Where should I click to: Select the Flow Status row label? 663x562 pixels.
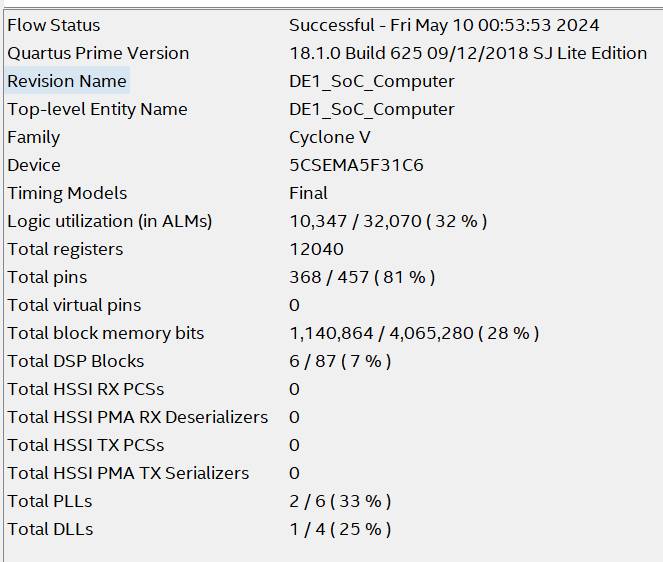54,25
